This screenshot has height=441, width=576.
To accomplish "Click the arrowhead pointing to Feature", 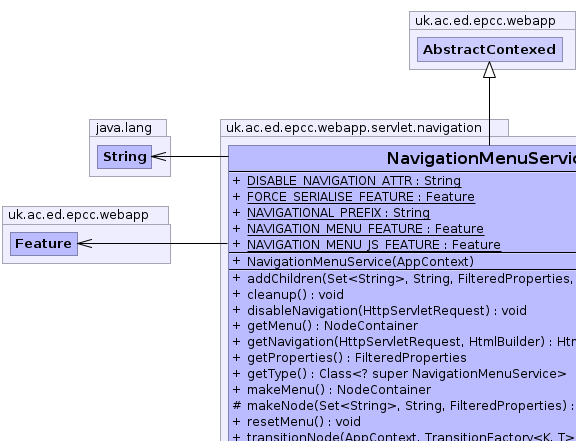I will [85, 243].
